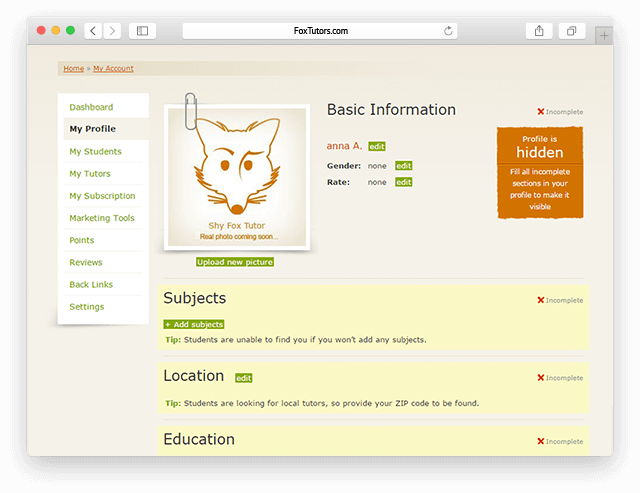640x493 pixels.
Task: Open Points in the sidebar menu
Action: click(82, 240)
